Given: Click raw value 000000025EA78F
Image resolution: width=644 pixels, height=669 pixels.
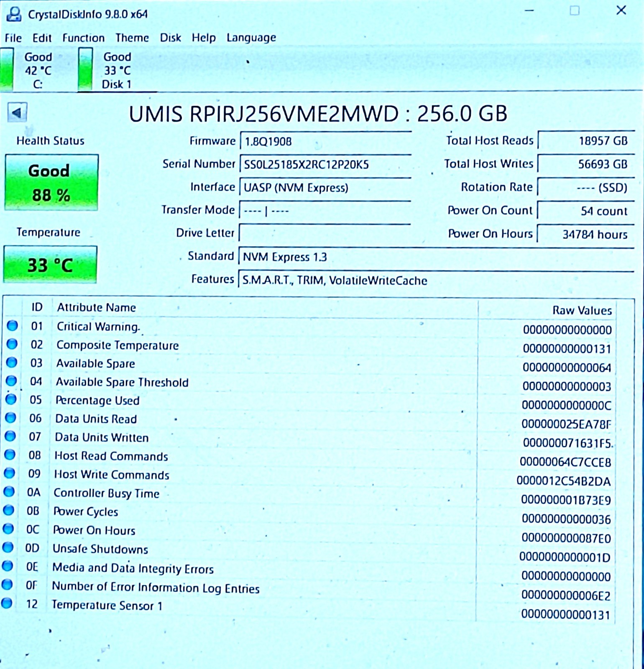Looking at the screenshot, I should pyautogui.click(x=566, y=424).
